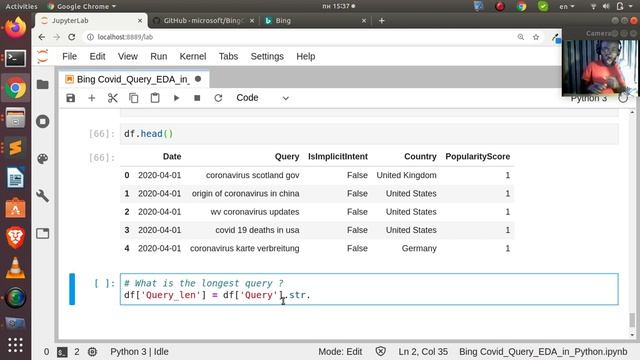Click notebook trust shield icon
This screenshot has height=360, width=640.
tap(380, 351)
